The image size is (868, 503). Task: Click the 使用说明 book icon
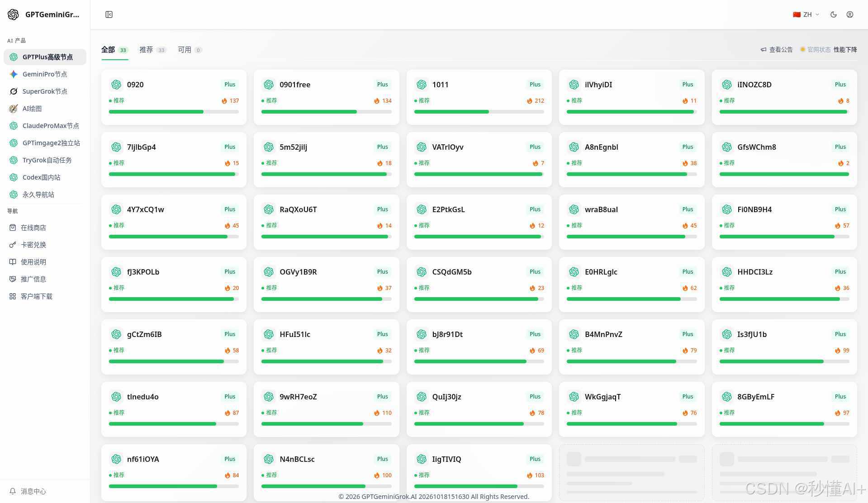(13, 262)
